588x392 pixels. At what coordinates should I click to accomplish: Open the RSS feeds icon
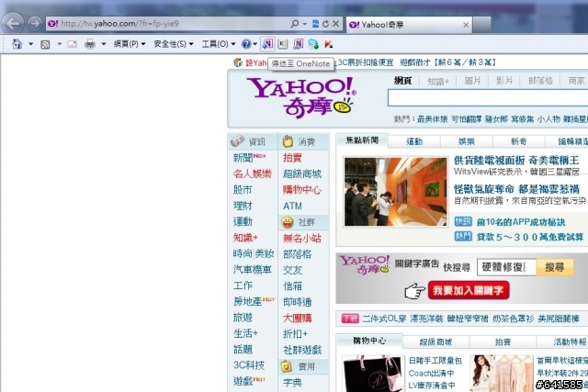click(45, 45)
